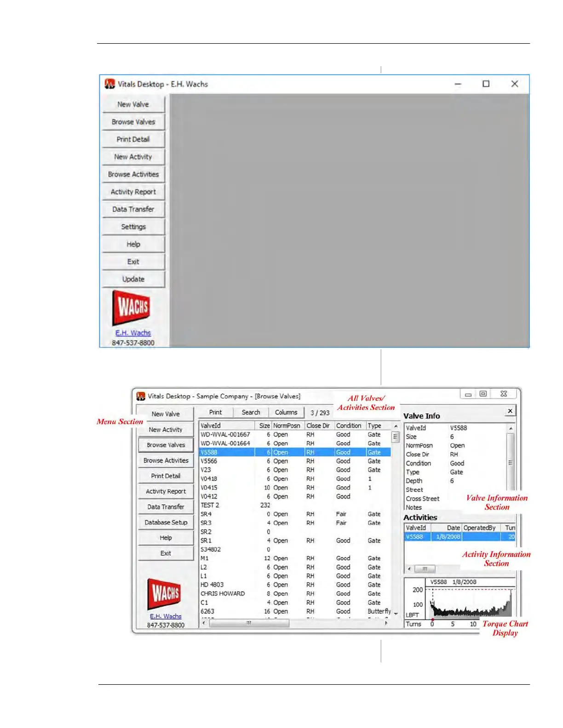
Task: Click the torque chart display
Action: point(460,603)
